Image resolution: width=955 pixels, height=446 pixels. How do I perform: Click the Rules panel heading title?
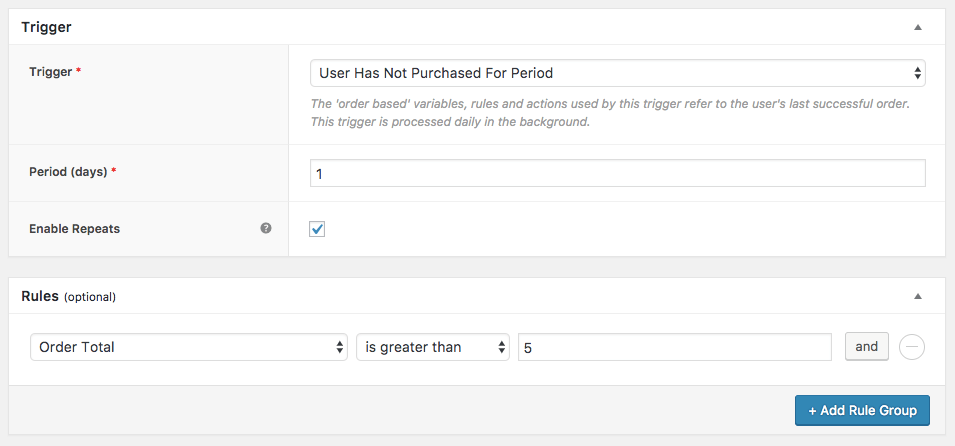click(39, 296)
